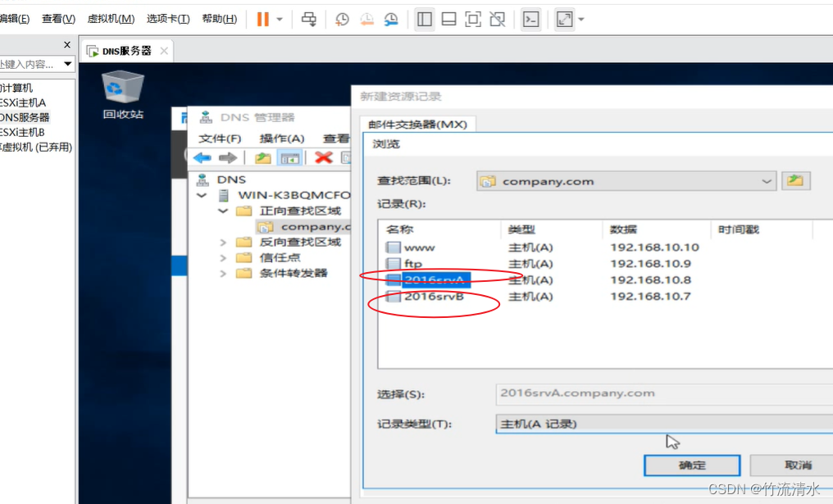
Task: Click the 时间戳 column header
Action: click(762, 229)
